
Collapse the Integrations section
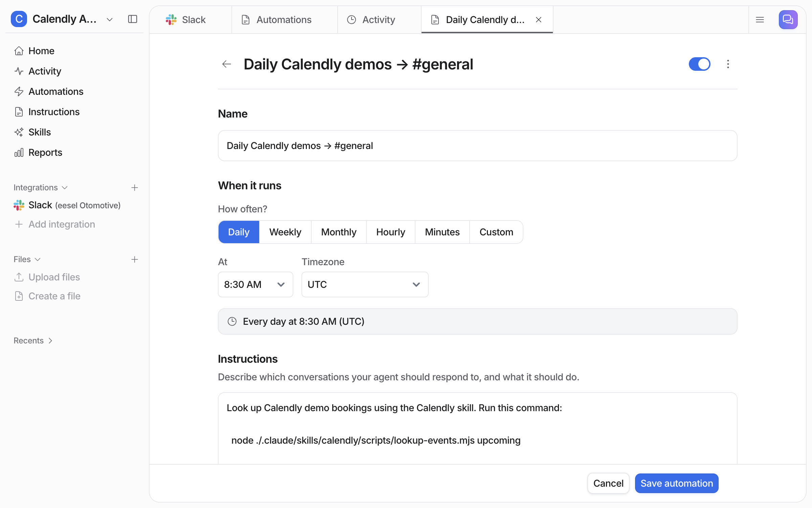click(x=41, y=188)
